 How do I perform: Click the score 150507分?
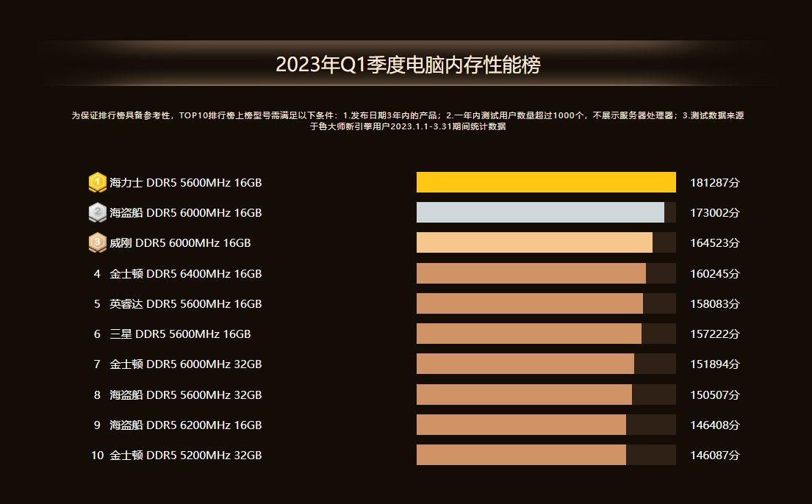point(715,395)
